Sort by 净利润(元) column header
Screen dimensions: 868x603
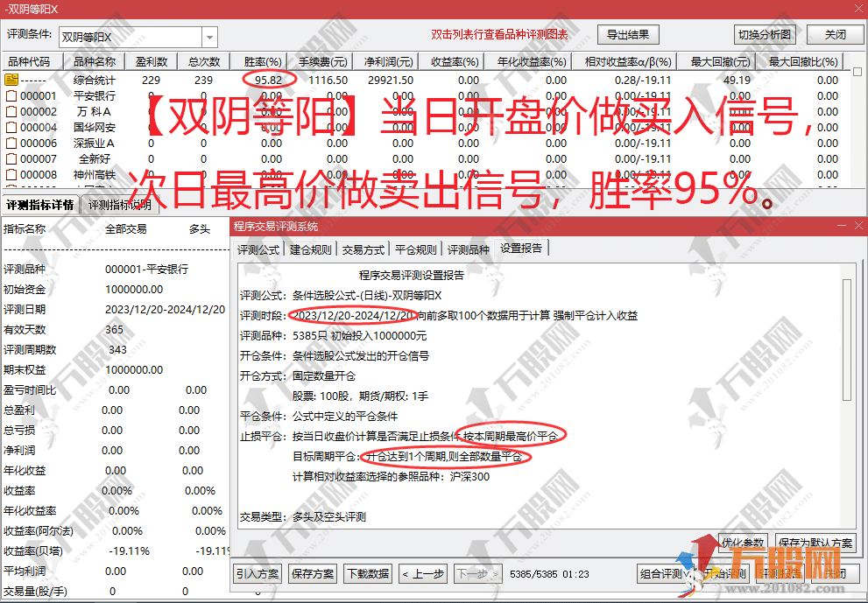(388, 61)
